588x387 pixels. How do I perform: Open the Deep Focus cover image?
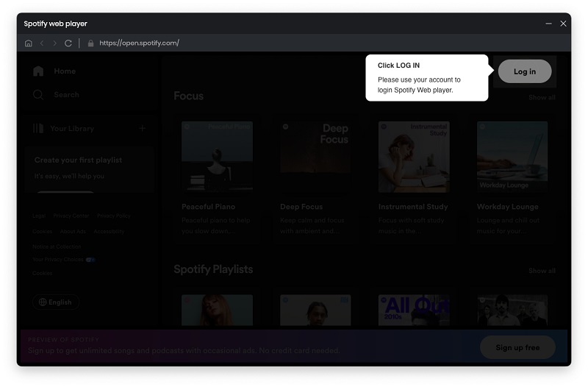[x=315, y=157]
